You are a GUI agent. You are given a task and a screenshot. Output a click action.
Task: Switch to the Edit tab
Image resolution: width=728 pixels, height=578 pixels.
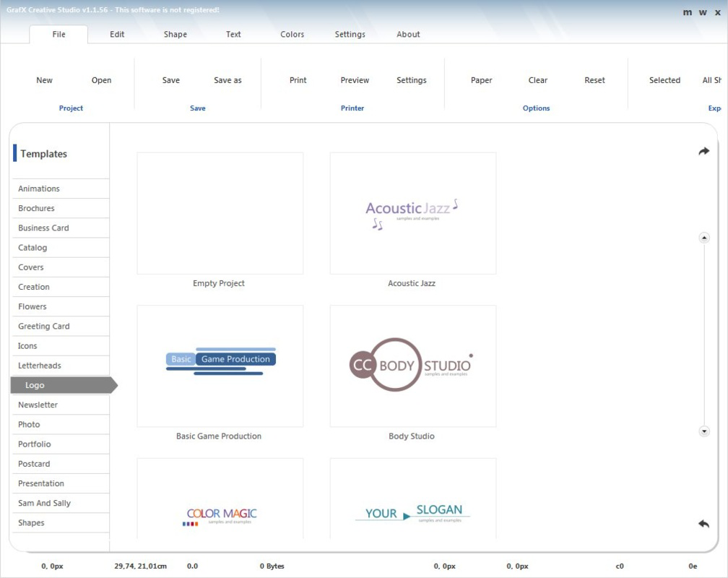[117, 35]
